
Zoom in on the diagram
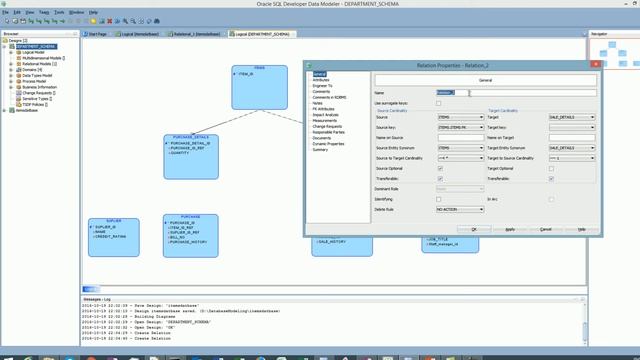(x=125, y=21)
